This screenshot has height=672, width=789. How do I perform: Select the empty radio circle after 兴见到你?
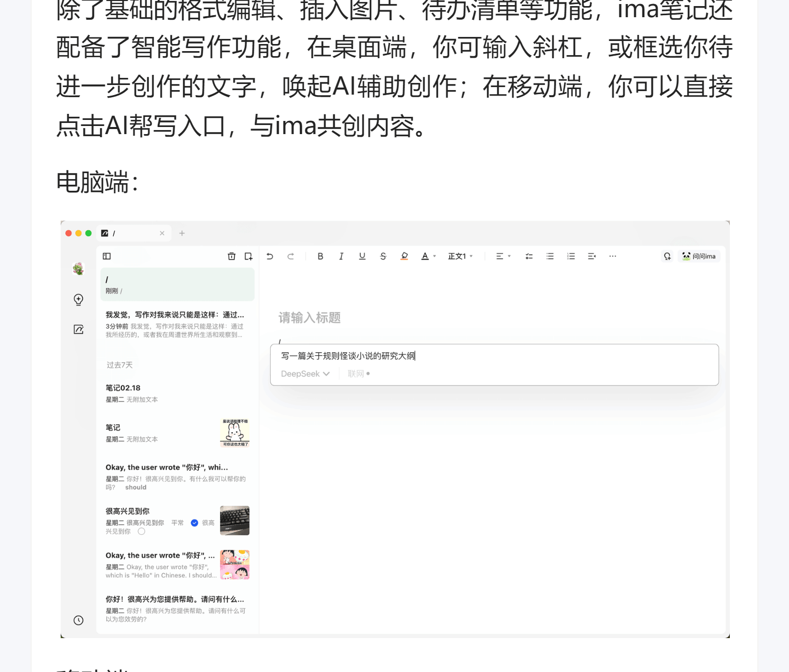tap(142, 531)
